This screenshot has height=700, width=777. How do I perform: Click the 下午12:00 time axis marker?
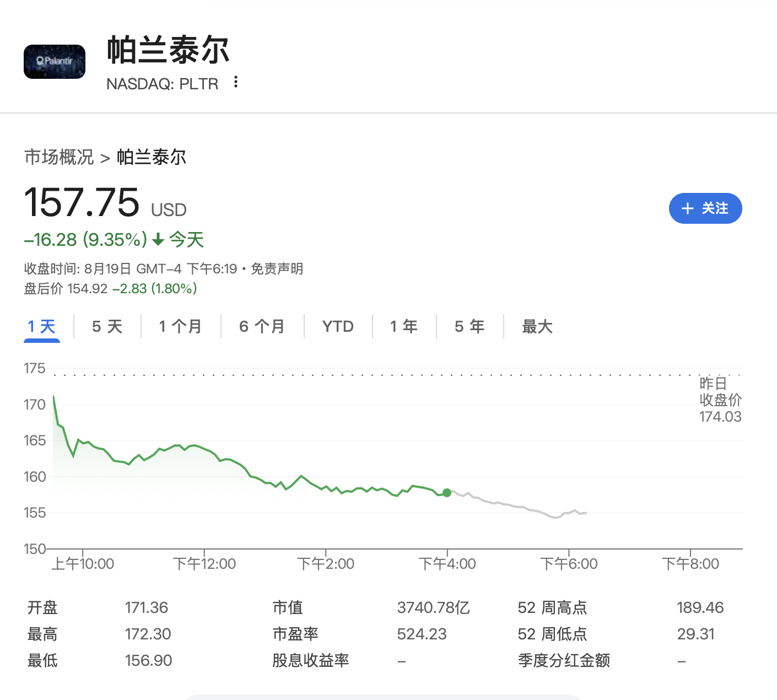[x=204, y=564]
